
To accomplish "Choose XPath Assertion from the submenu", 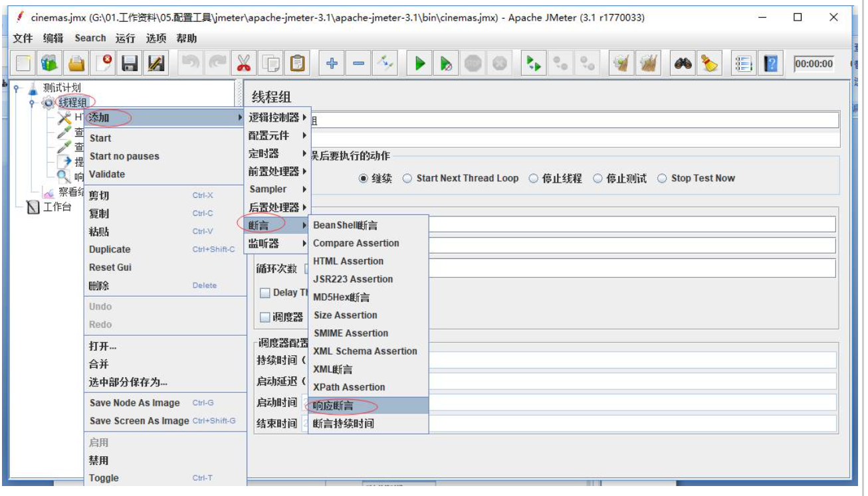I will point(368,387).
